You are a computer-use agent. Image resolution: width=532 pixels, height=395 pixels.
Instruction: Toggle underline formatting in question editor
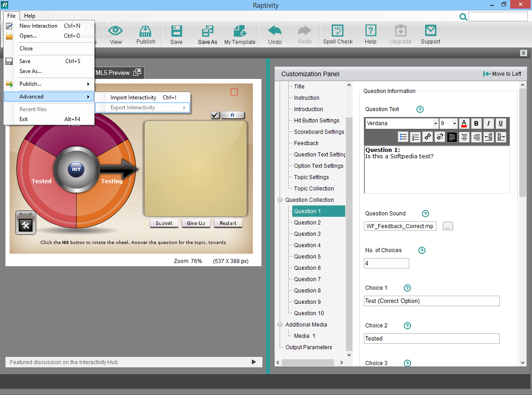[500, 123]
